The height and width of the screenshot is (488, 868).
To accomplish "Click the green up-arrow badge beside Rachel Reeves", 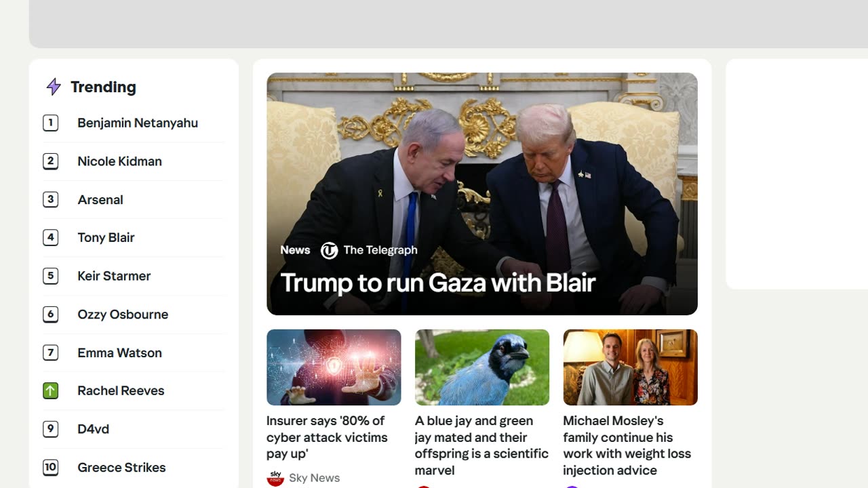I will tap(50, 390).
